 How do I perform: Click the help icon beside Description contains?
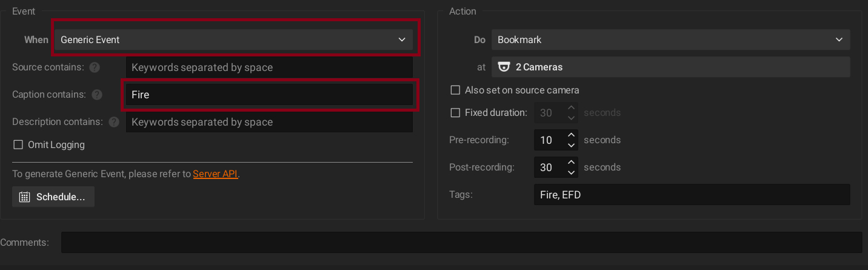click(x=114, y=122)
